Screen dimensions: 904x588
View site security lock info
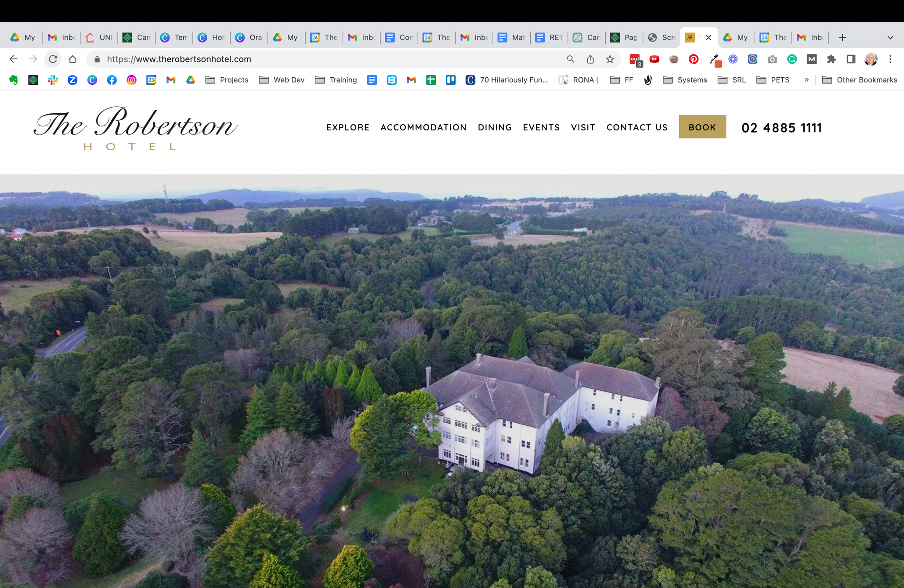pyautogui.click(x=97, y=59)
